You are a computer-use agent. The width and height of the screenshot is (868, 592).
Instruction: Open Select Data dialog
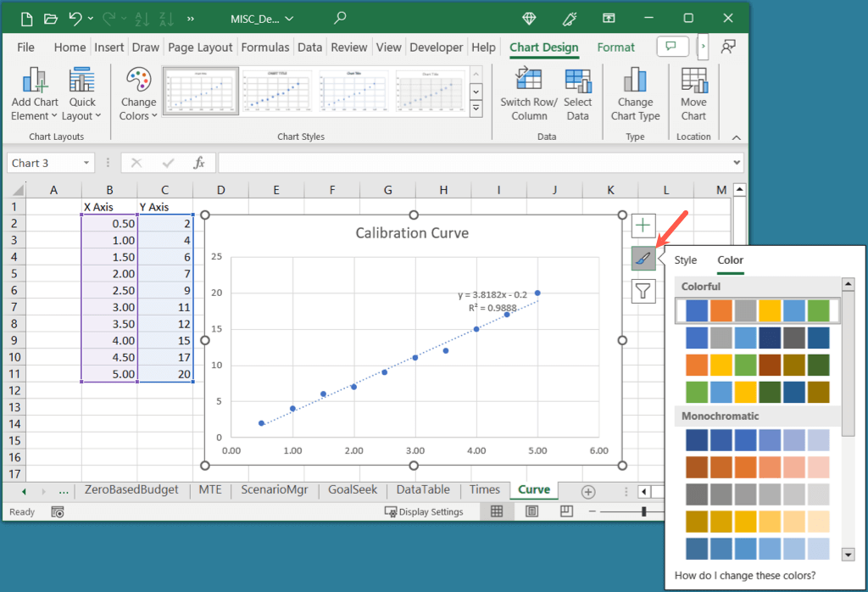click(578, 81)
